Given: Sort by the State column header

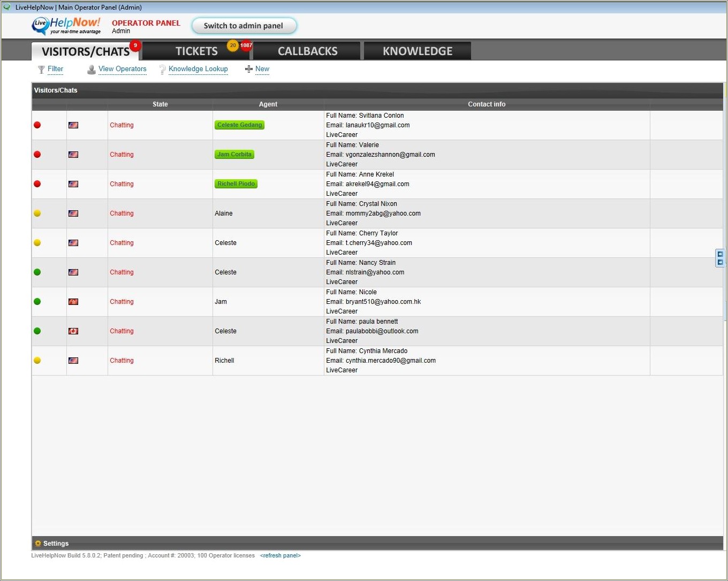Looking at the screenshot, I should click(x=160, y=104).
